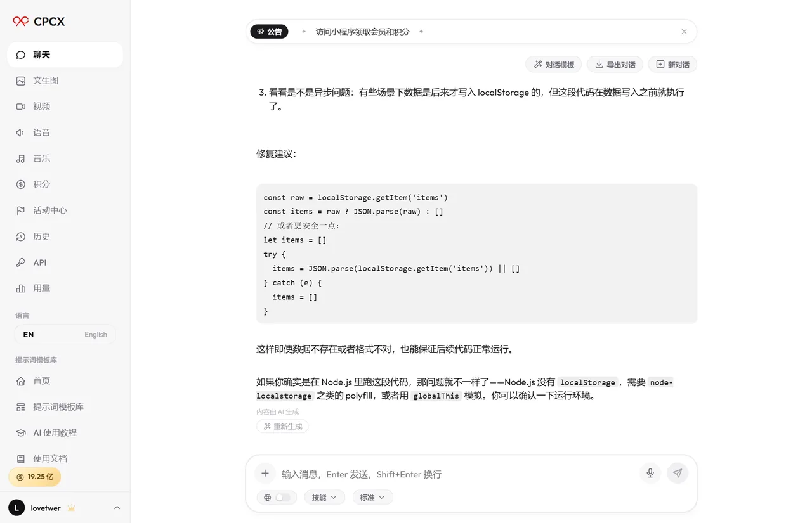Open the 标准 mode dropdown
The image size is (812, 523).
coord(372,498)
